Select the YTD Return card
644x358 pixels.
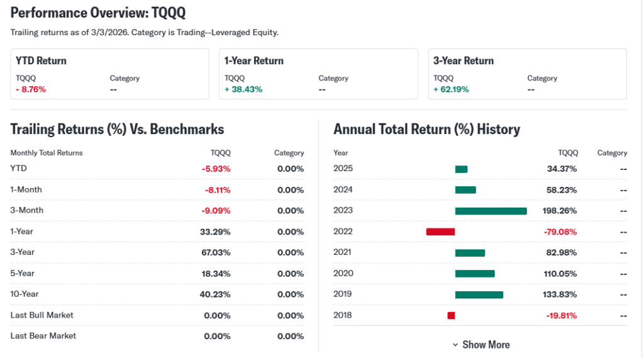(109, 74)
